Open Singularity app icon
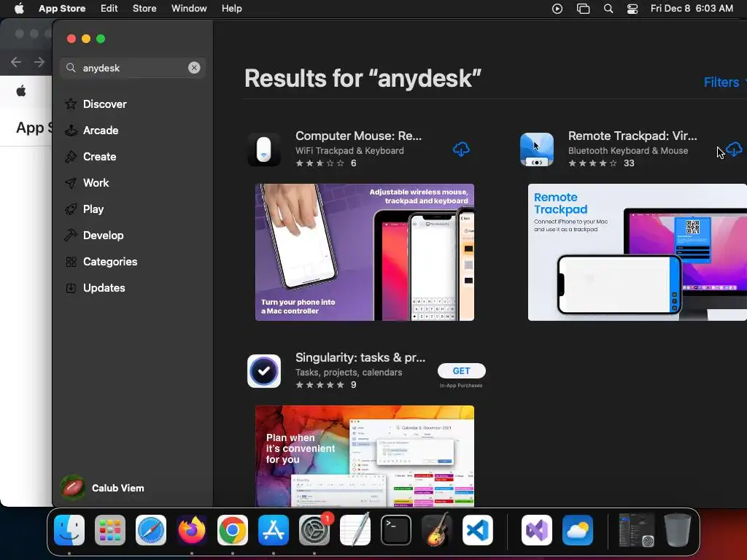The image size is (747, 560). (x=264, y=371)
